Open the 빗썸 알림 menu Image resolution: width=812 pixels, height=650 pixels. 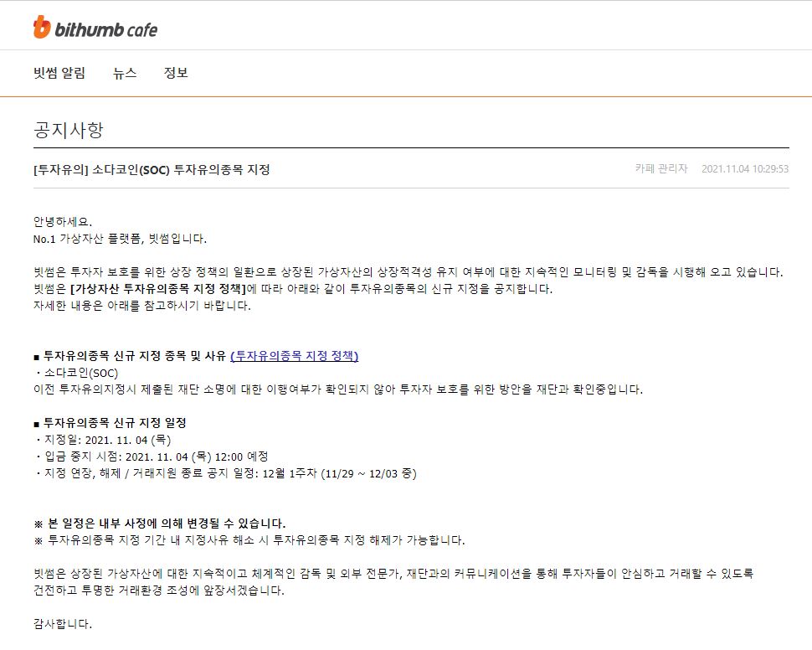pyautogui.click(x=59, y=73)
